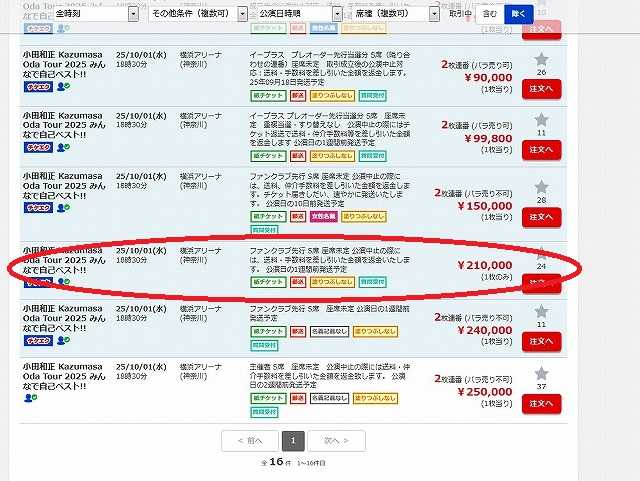Click the ¥250,000 price text
The width and height of the screenshot is (640, 481).
coord(484,392)
